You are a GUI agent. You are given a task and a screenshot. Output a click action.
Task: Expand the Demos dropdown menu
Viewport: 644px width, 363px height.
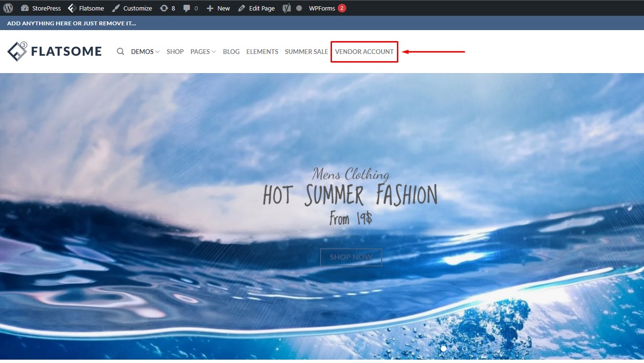tap(145, 52)
